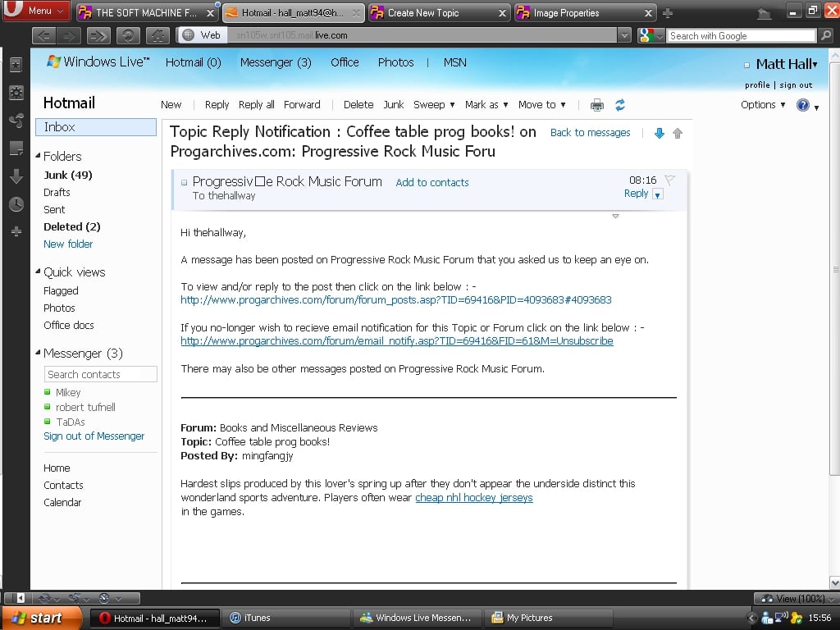Click Back to messages link
Image resolution: width=840 pixels, height=630 pixels.
tap(590, 133)
